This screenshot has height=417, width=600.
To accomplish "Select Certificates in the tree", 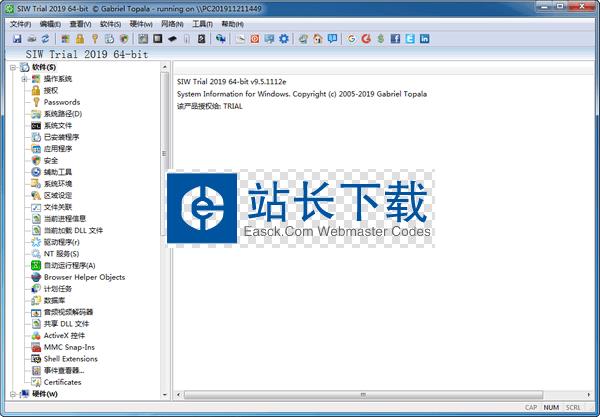I will 62,382.
